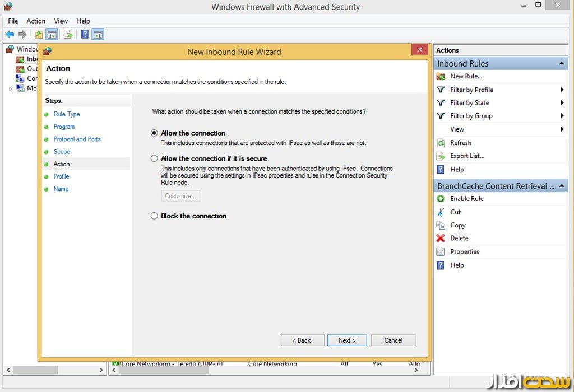Viewport: 574px width, 392px height.
Task: Open the Action menu in menu bar
Action: point(36,21)
